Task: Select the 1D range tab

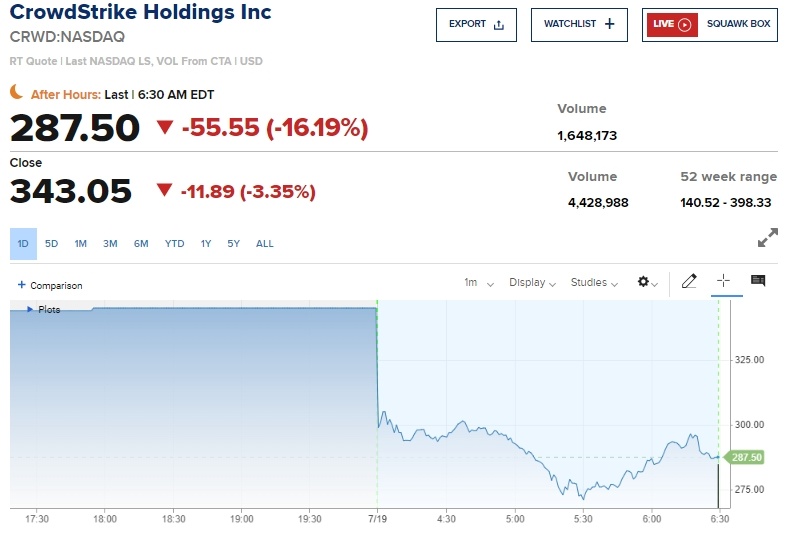Action: click(23, 244)
